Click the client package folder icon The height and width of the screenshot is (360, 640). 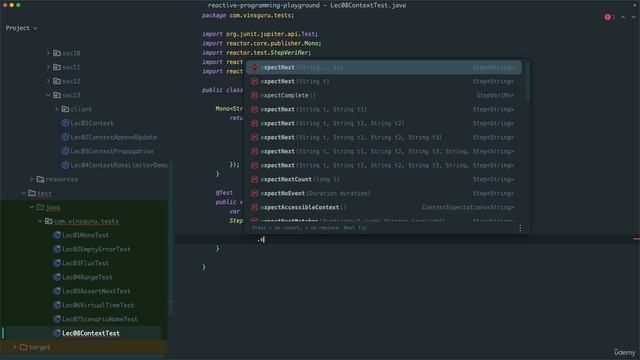(65, 109)
